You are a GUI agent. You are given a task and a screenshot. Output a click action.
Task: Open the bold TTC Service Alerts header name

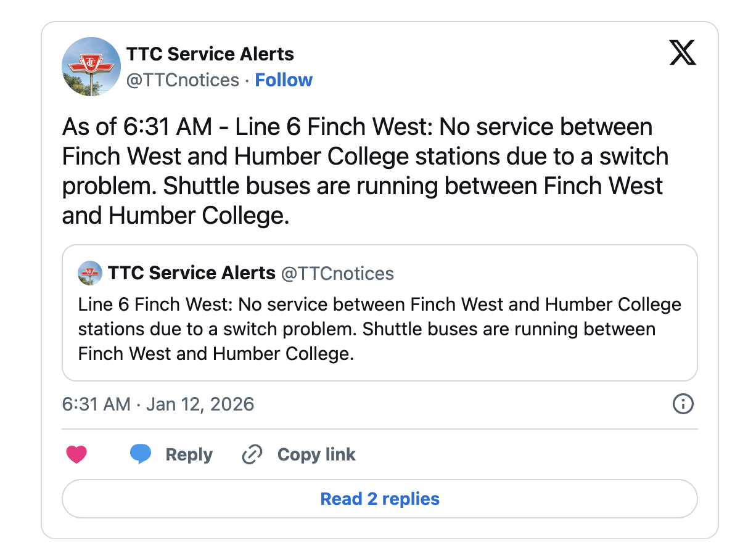pyautogui.click(x=210, y=54)
